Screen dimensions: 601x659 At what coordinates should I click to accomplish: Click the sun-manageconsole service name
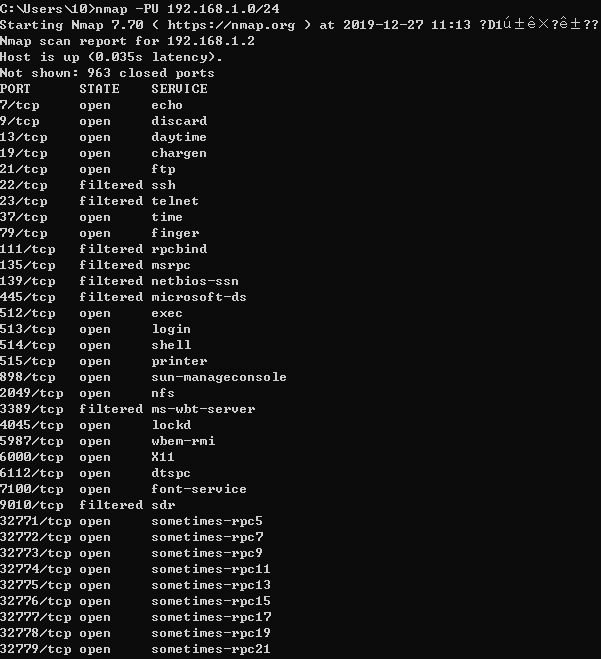click(x=219, y=377)
